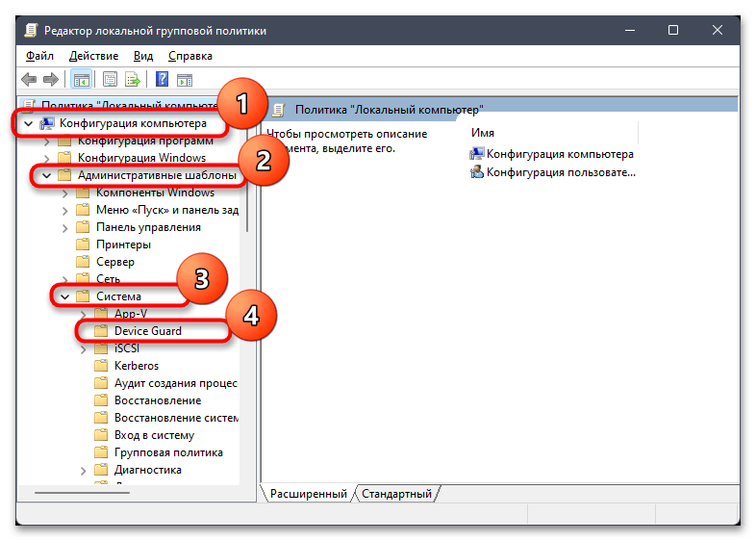
Task: Collapse the Система node
Action: point(65,296)
